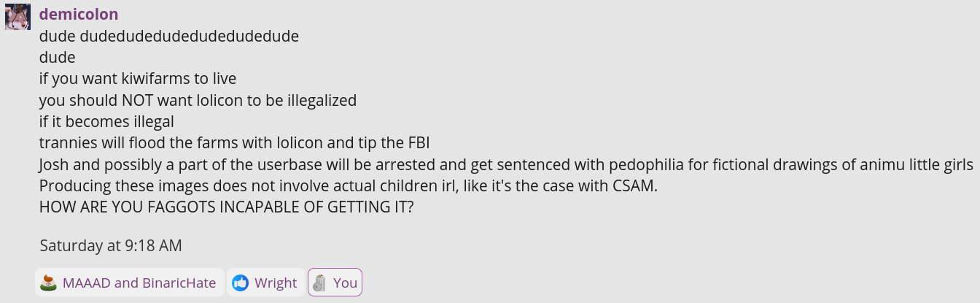The width and height of the screenshot is (980, 303).
Task: Toggle your own 'You' reaction off
Action: (335, 283)
